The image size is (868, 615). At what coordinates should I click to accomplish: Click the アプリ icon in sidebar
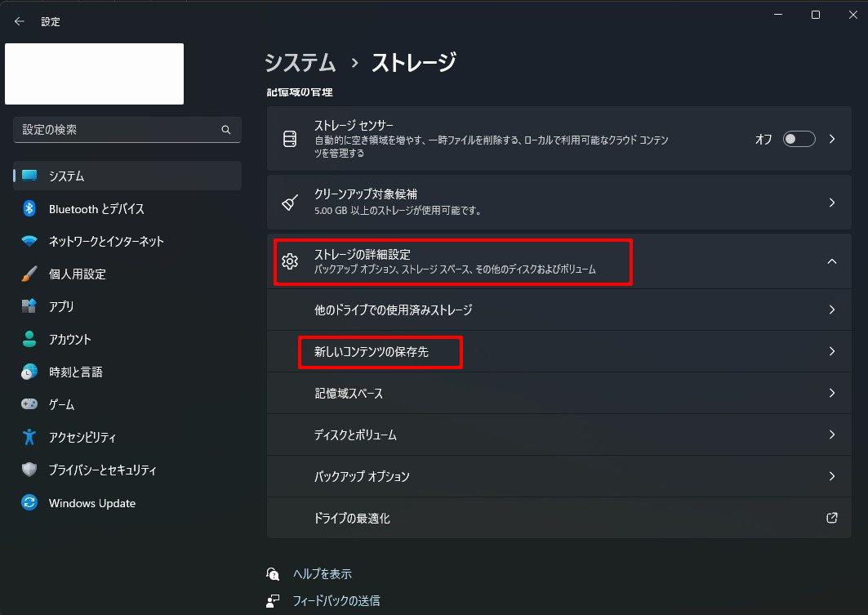click(x=29, y=307)
